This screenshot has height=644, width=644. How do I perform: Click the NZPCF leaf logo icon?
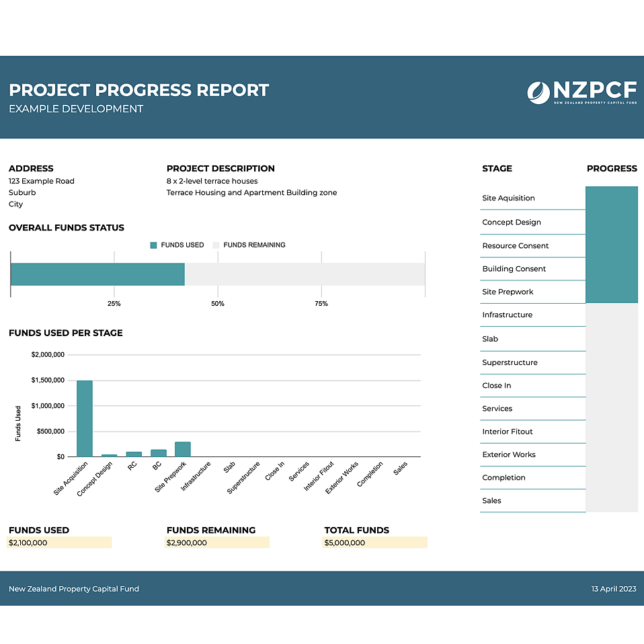tap(538, 93)
